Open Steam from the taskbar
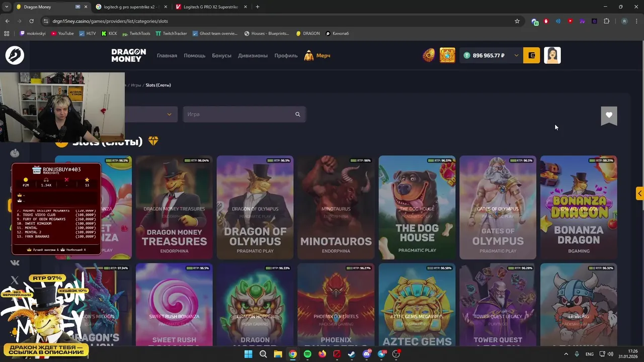Viewport: 644px width, 362px height. pyautogui.click(x=352, y=354)
